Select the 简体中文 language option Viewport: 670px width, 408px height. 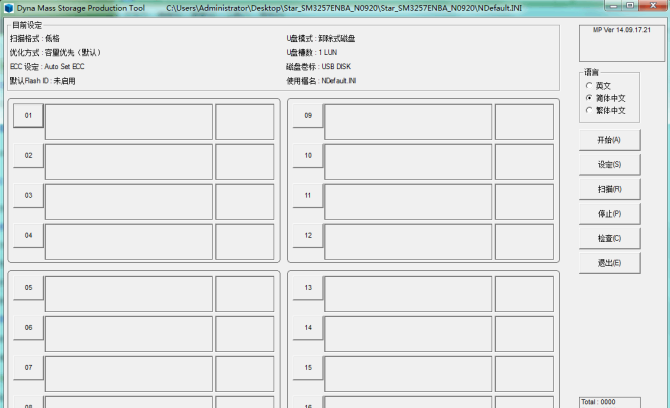[589, 98]
